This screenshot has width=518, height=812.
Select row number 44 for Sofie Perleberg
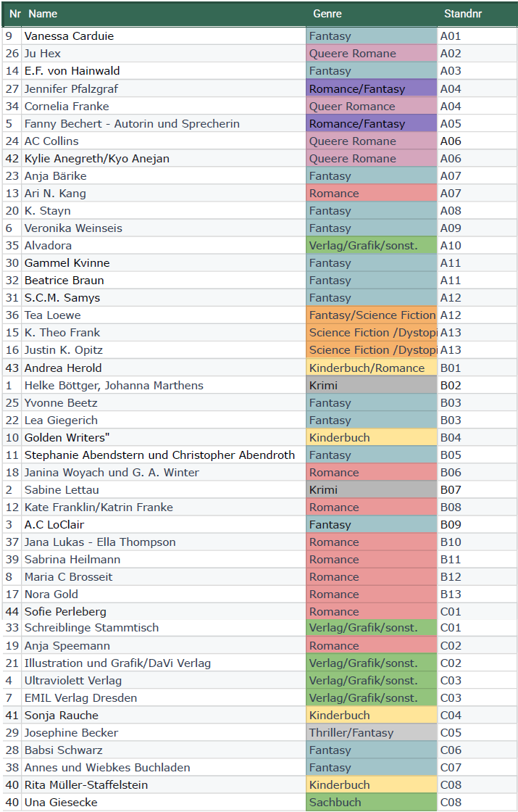click(x=12, y=612)
